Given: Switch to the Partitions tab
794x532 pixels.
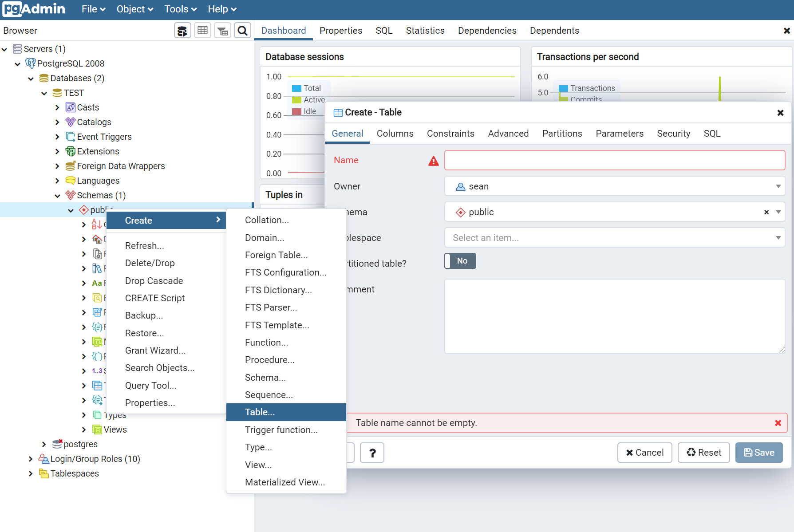Looking at the screenshot, I should coord(562,134).
